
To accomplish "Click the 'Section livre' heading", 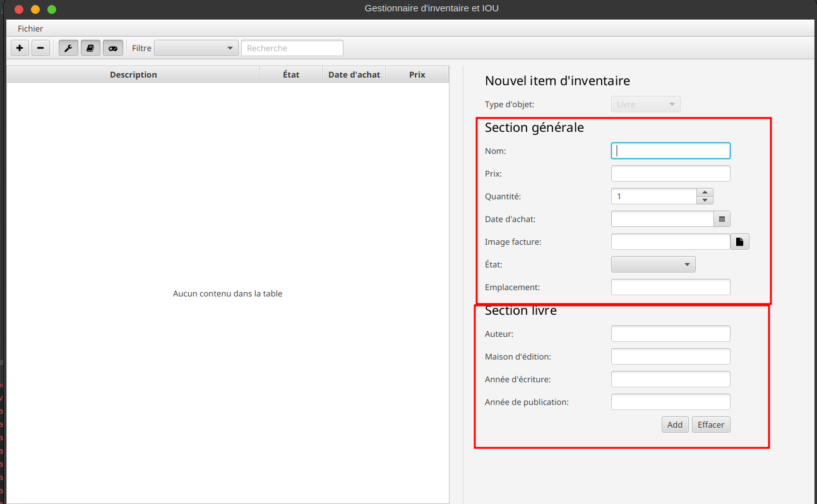I will point(521,310).
